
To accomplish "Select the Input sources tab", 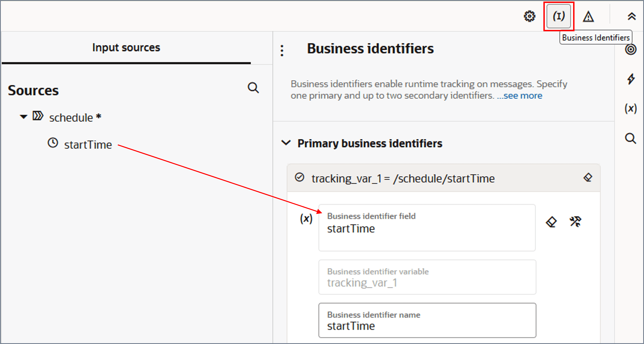I will coord(126,47).
